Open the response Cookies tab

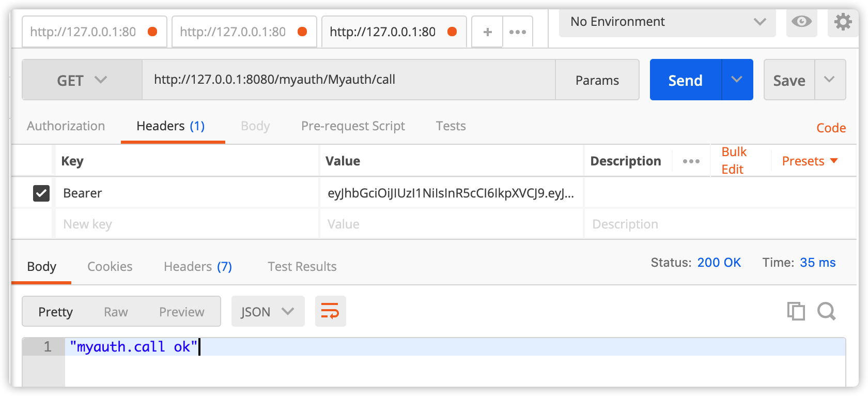click(x=110, y=267)
